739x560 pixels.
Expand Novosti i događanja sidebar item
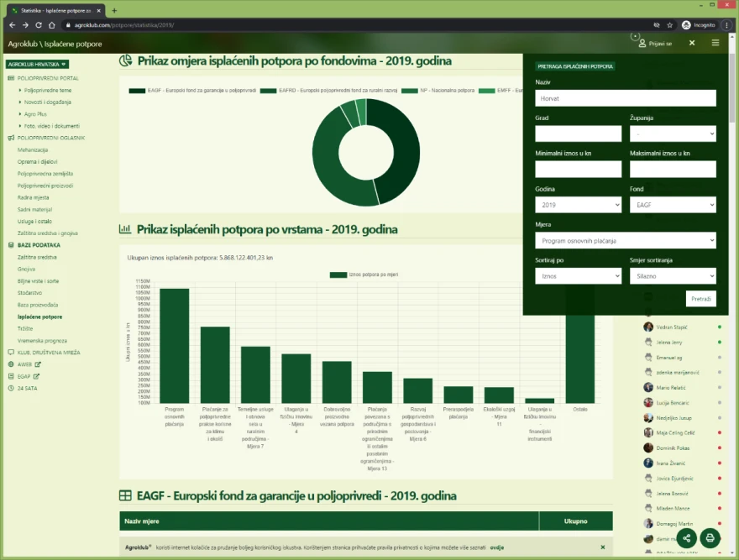coord(48,102)
